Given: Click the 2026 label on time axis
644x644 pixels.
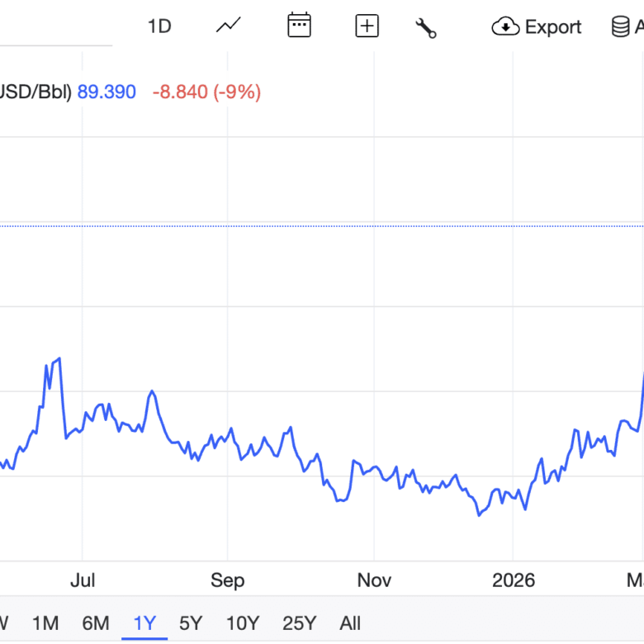Looking at the screenshot, I should 513,580.
